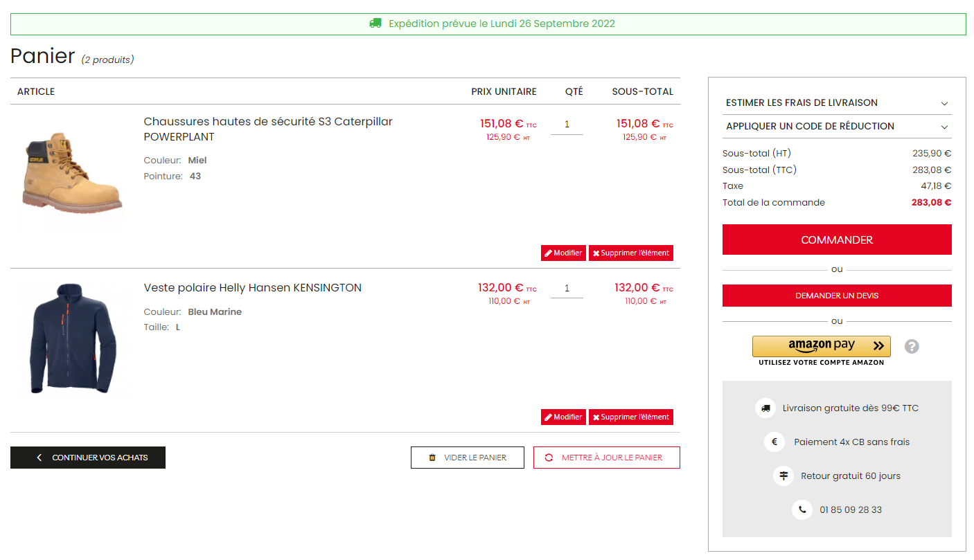The height and width of the screenshot is (560, 974).
Task: Modify the Caterpillar Powerplant boots item
Action: (x=563, y=253)
